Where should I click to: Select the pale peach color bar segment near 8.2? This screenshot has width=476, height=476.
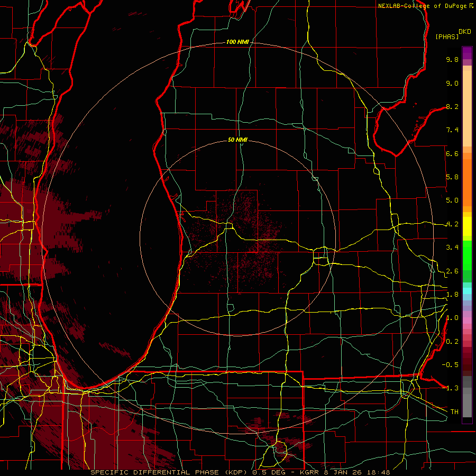(x=467, y=109)
